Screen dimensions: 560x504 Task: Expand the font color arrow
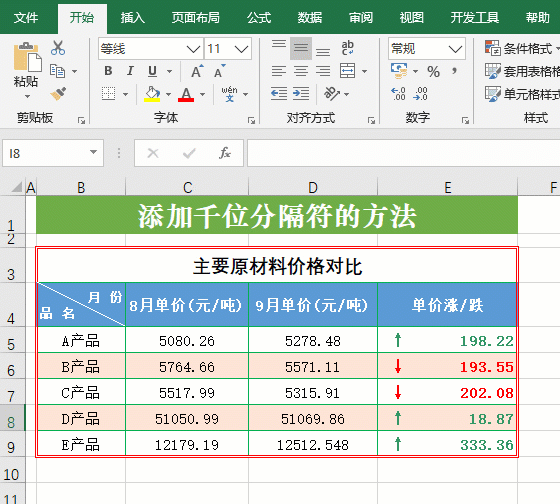coord(202,94)
